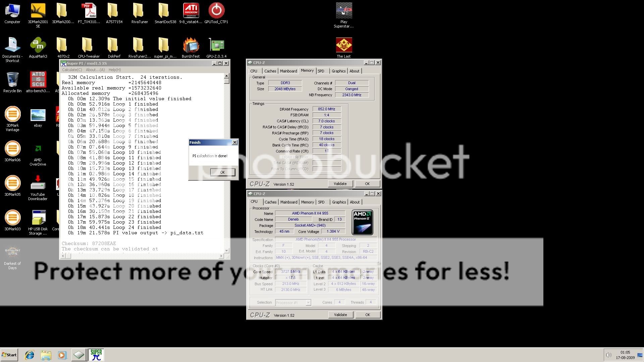
Task: Launch 3DMark05 desktop icon
Action: pyautogui.click(x=12, y=186)
